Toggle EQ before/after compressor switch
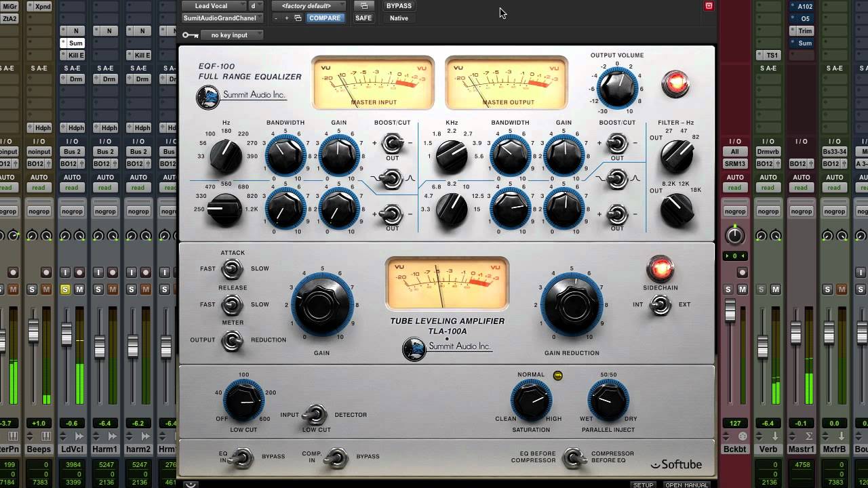This screenshot has width=868, height=488. 574,459
